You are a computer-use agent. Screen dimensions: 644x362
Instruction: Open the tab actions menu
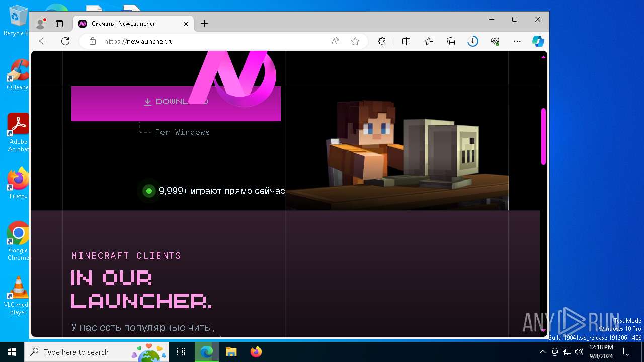click(59, 24)
